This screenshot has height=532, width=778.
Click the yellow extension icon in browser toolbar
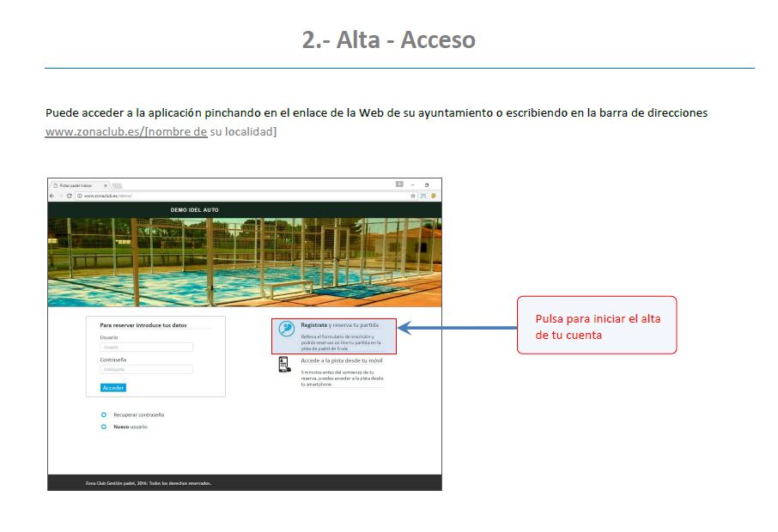(433, 196)
